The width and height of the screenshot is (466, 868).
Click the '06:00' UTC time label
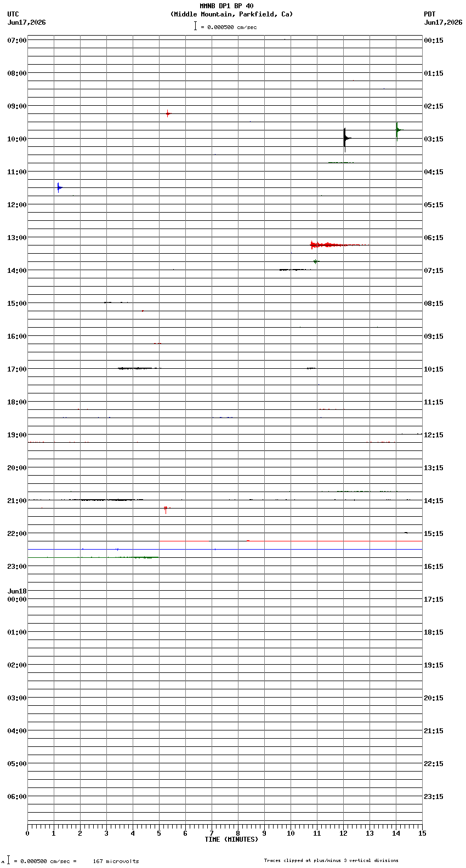17,797
